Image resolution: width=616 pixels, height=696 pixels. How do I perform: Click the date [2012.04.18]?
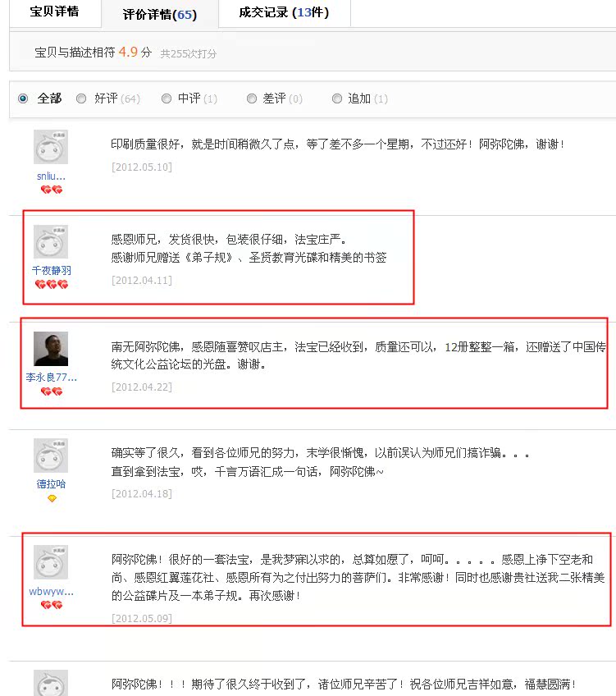pos(141,493)
